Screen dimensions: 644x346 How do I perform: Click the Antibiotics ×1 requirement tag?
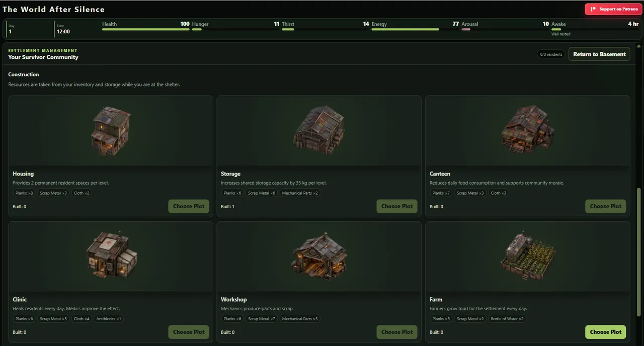coord(108,319)
